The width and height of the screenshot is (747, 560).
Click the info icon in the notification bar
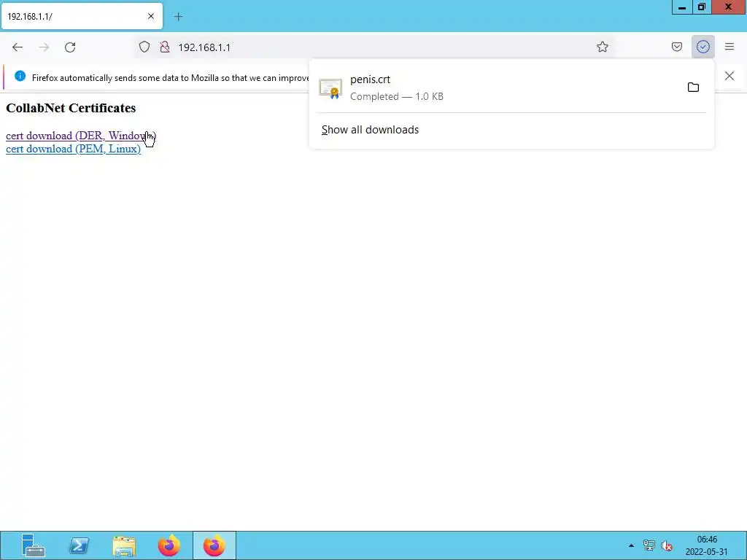pos(20,76)
